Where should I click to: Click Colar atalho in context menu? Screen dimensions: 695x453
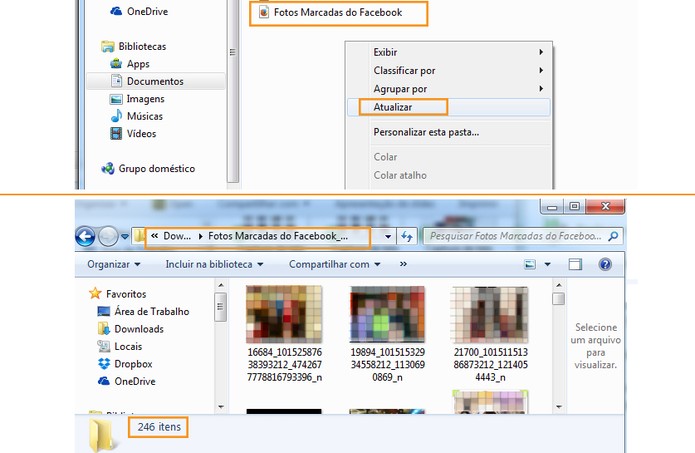(449, 175)
